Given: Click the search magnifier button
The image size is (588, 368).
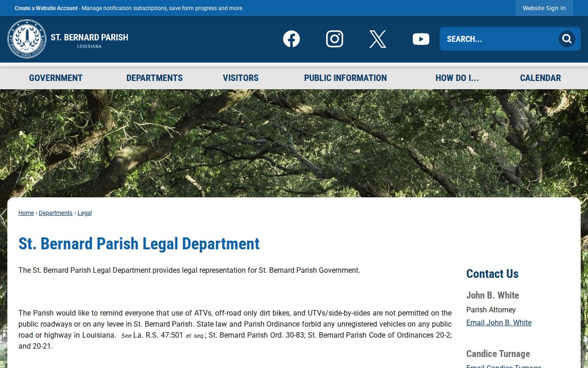Looking at the screenshot, I should (x=567, y=39).
